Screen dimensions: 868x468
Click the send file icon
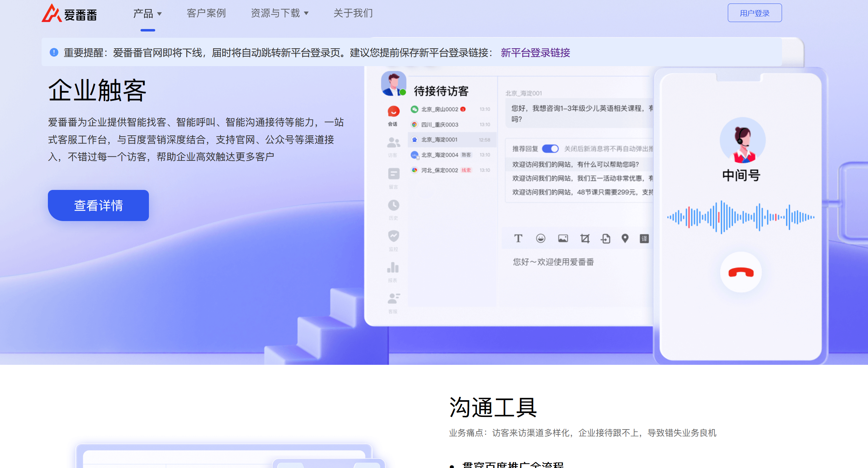(x=605, y=239)
